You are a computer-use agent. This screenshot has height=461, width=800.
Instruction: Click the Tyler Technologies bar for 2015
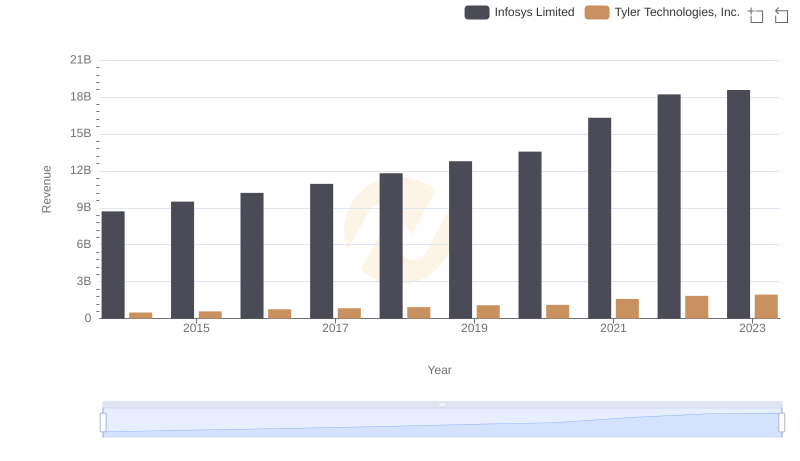[x=210, y=315]
